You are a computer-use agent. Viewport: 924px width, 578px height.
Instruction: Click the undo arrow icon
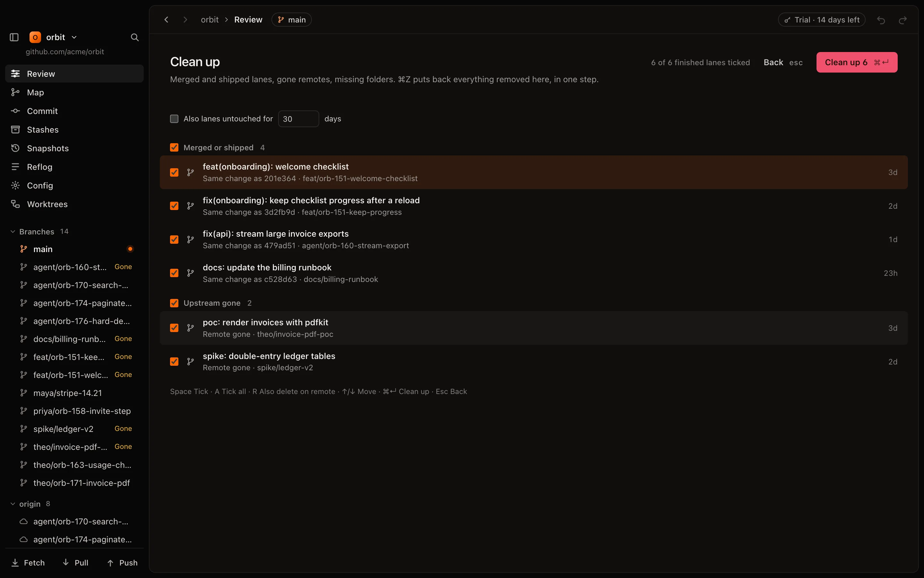pyautogui.click(x=881, y=20)
